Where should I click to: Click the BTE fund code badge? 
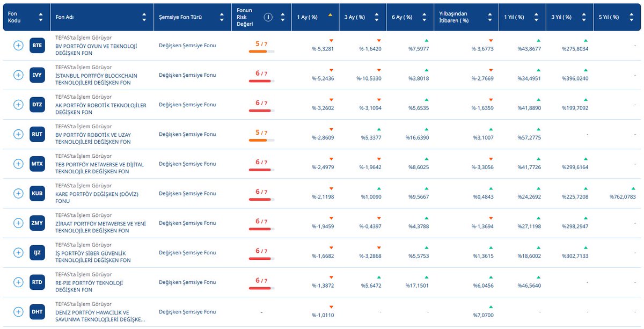click(x=37, y=46)
